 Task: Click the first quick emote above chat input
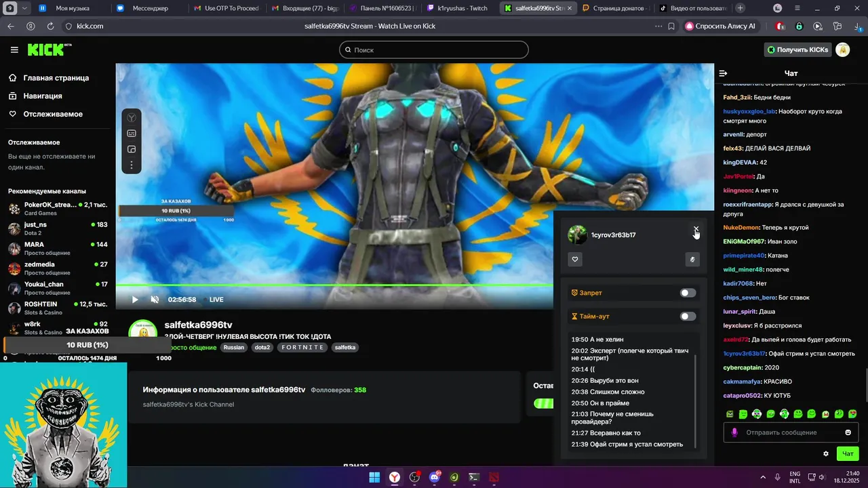(730, 414)
